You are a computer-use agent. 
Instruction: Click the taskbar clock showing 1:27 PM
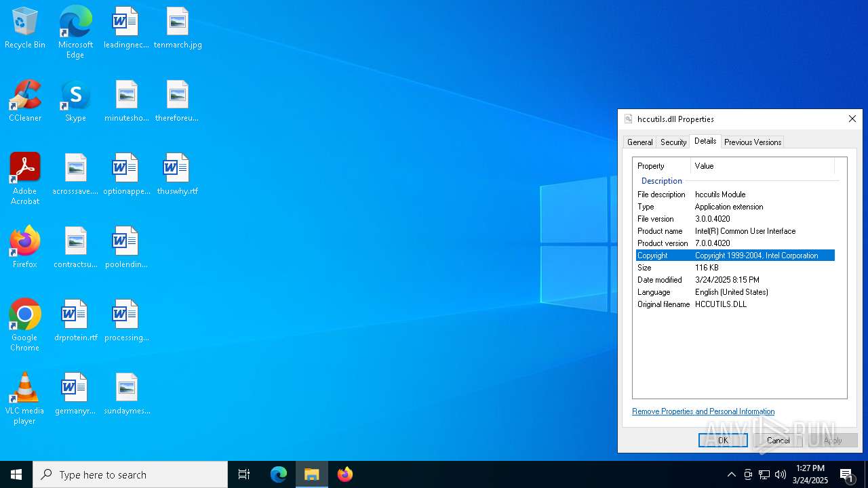pyautogui.click(x=811, y=474)
